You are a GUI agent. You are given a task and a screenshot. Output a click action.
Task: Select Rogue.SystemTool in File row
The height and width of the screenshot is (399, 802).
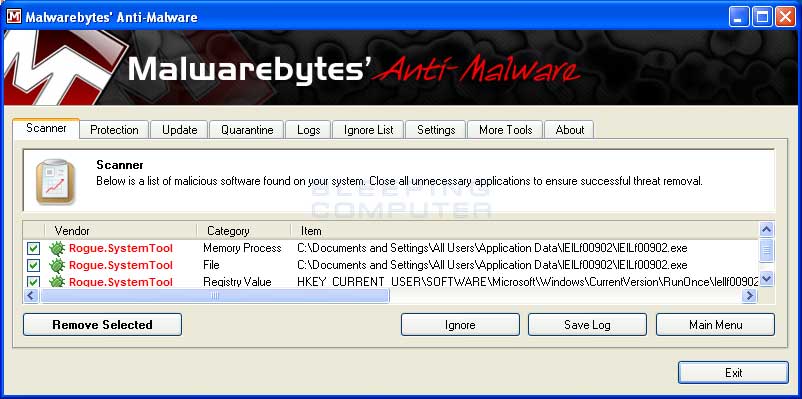point(121,265)
